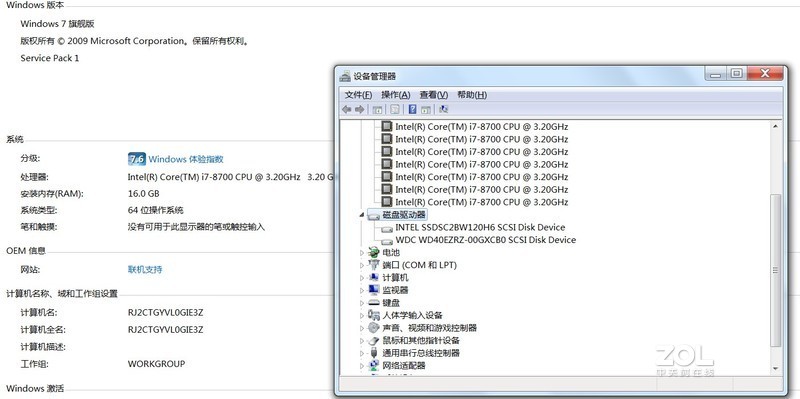800x399 pixels.
Task: Click the 16.0 GB installed memory value
Action: click(x=143, y=194)
